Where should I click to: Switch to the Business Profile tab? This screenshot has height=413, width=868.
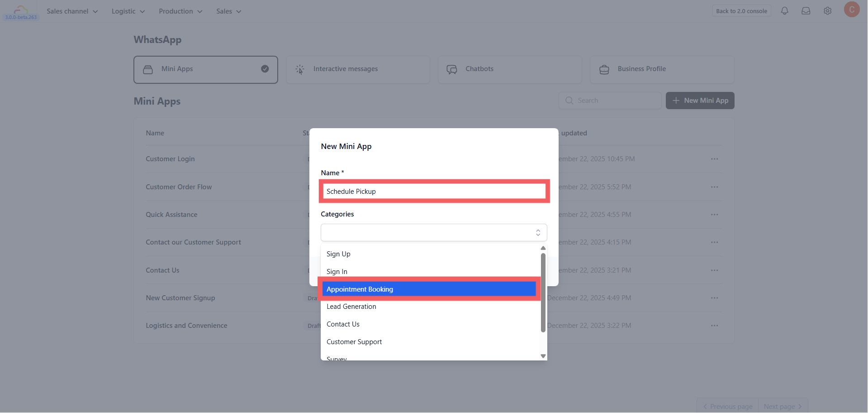662,70
